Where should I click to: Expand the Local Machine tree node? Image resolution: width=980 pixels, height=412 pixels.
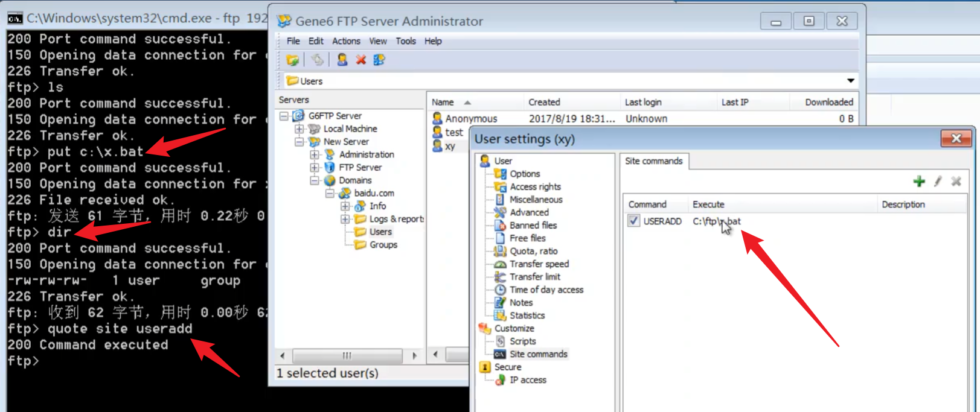point(299,128)
